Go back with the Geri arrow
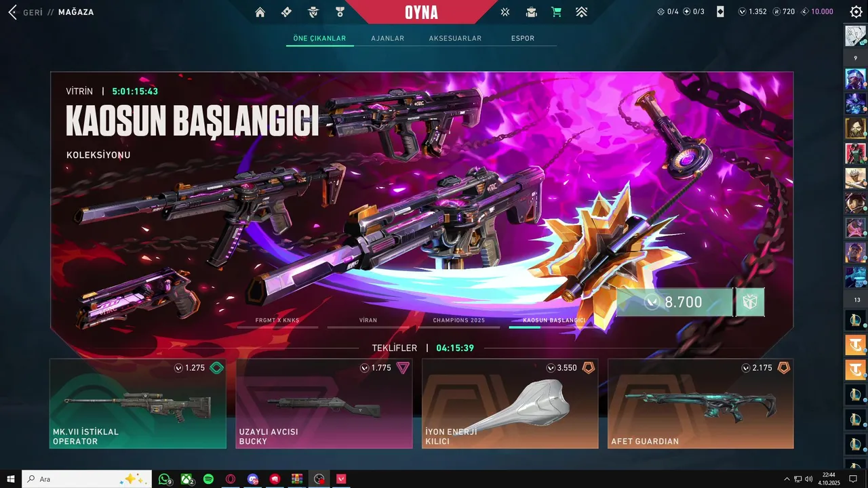 click(12, 12)
